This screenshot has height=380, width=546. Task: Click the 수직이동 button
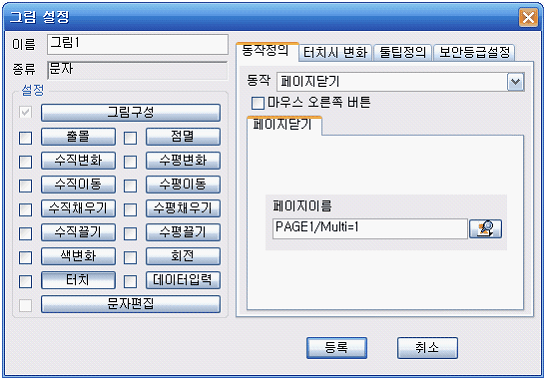78,185
